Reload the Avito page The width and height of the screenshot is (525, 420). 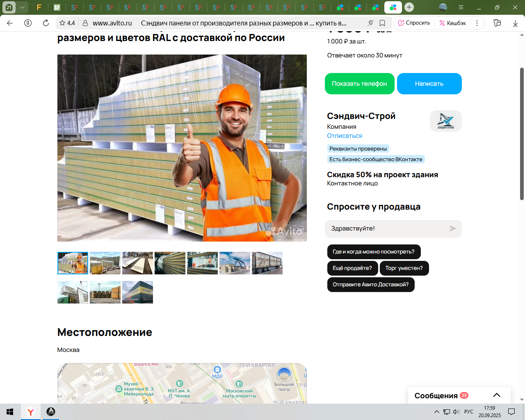46,23
